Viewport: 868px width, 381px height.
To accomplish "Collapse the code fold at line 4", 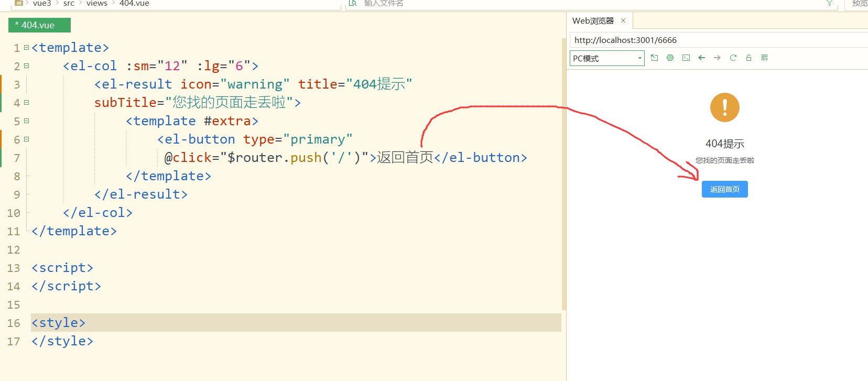I will coord(26,103).
